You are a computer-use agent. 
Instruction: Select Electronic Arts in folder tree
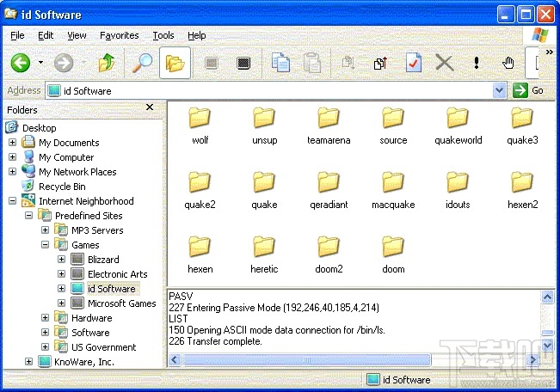click(117, 274)
